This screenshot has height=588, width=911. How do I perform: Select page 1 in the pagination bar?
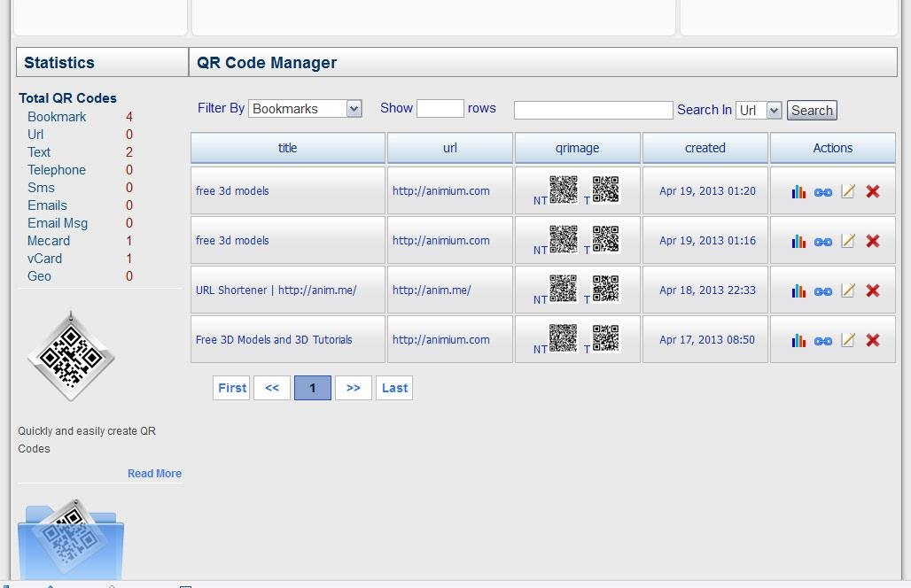[x=312, y=388]
